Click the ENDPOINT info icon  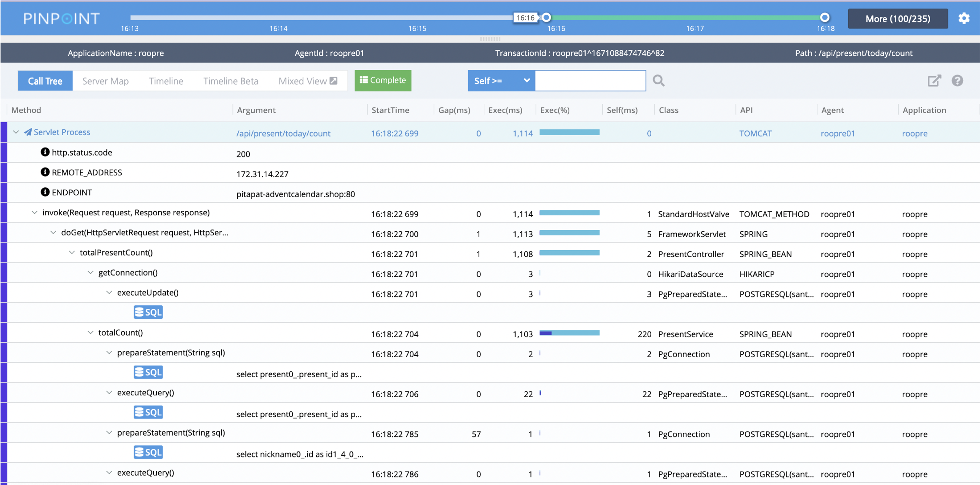(45, 192)
